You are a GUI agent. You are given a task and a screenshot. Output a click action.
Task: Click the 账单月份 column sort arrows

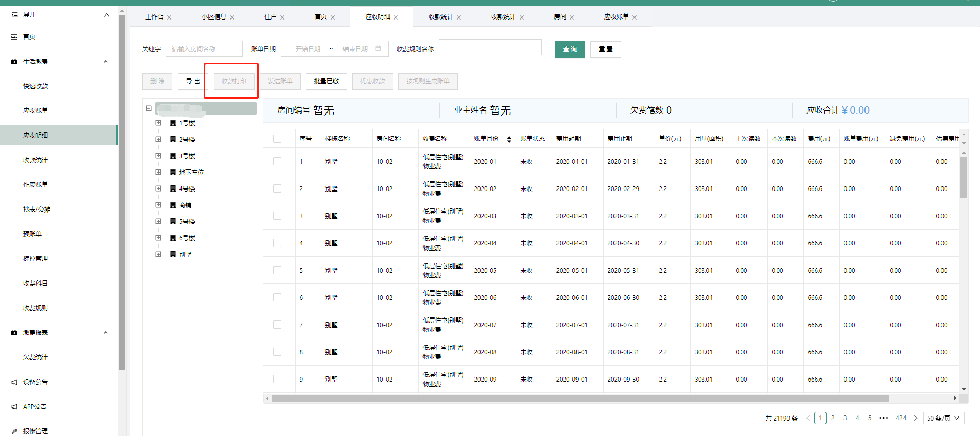point(509,139)
